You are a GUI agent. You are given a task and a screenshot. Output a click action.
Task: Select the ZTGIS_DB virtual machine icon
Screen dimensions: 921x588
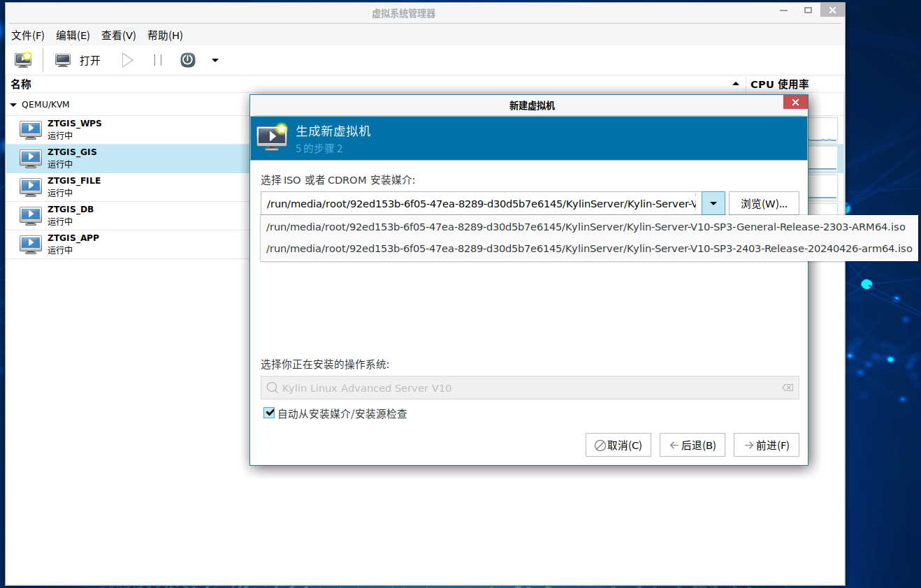[31, 215]
